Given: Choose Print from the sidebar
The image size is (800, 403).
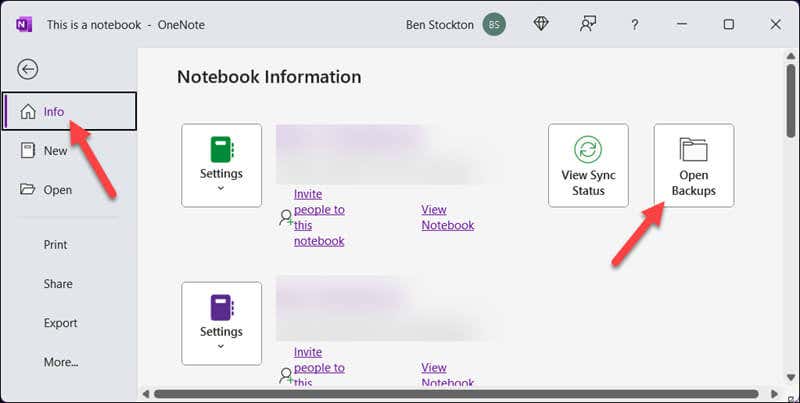Looking at the screenshot, I should (x=55, y=244).
